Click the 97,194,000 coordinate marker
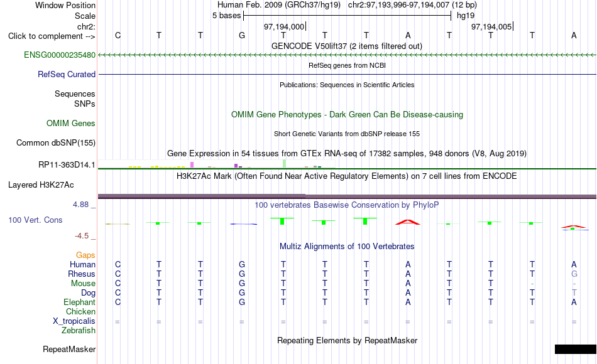Viewport: 597px width, 364px height. [x=284, y=26]
